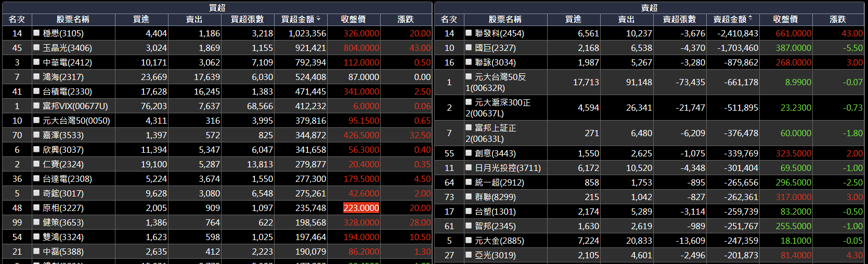Click 股票名稱 header in the 賣超 table
This screenshot has width=868, height=264.
click(504, 19)
